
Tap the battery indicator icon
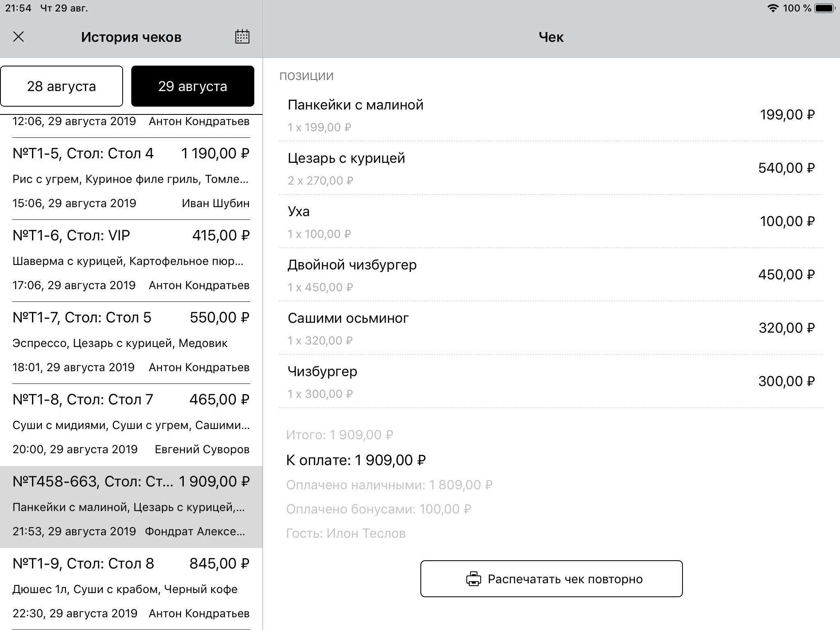point(825,8)
